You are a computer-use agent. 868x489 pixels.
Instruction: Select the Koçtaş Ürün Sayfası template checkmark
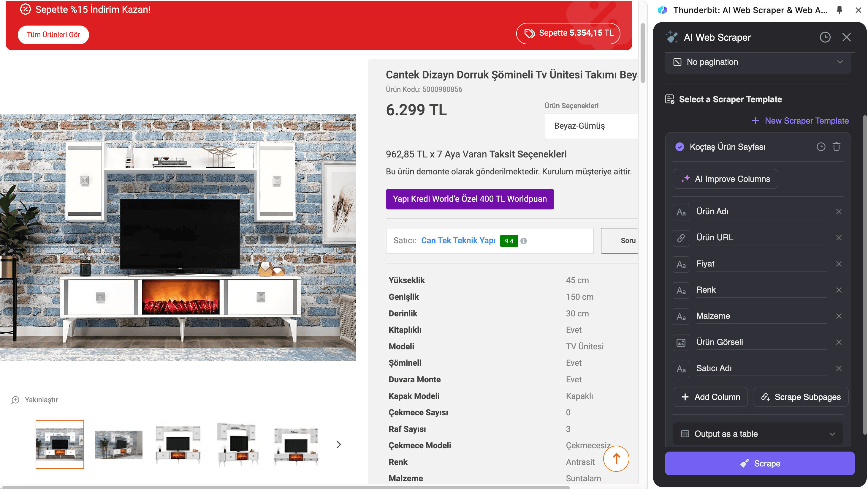tap(679, 147)
